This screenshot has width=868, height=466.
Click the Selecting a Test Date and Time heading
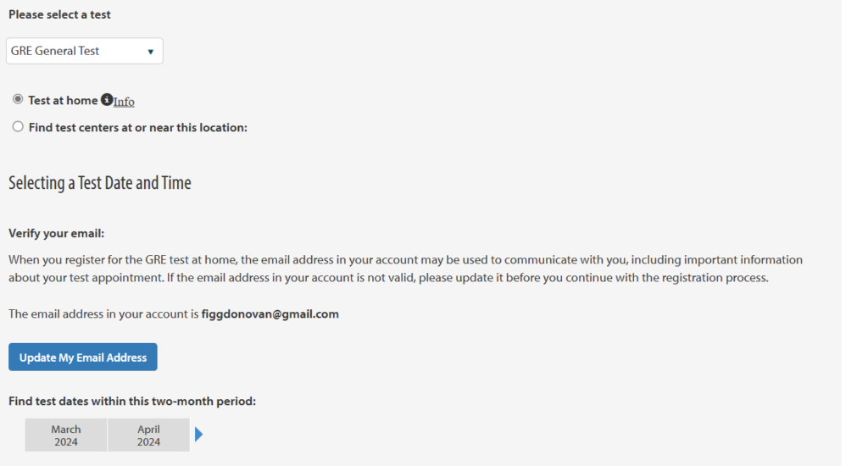(x=100, y=183)
